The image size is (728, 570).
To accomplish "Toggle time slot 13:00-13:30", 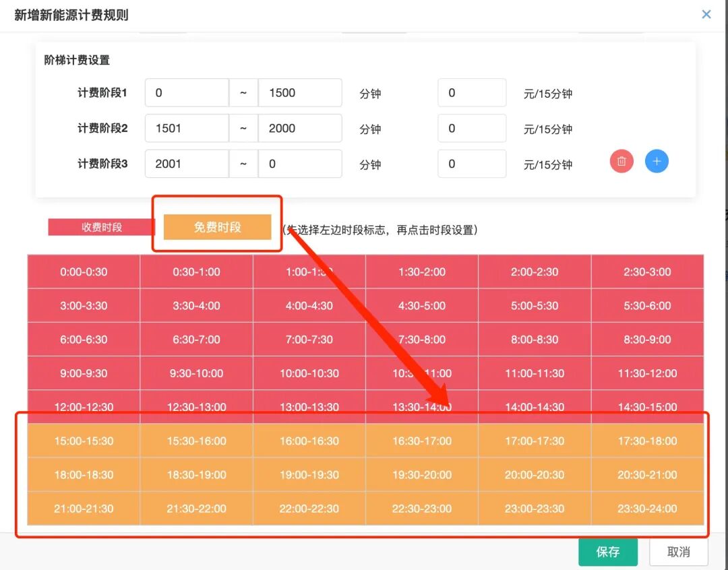I will pos(309,407).
